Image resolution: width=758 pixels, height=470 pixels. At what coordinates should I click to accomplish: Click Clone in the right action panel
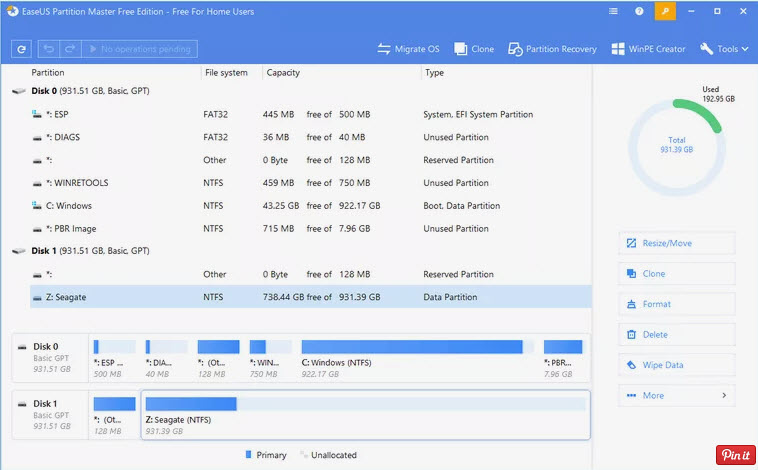click(677, 274)
